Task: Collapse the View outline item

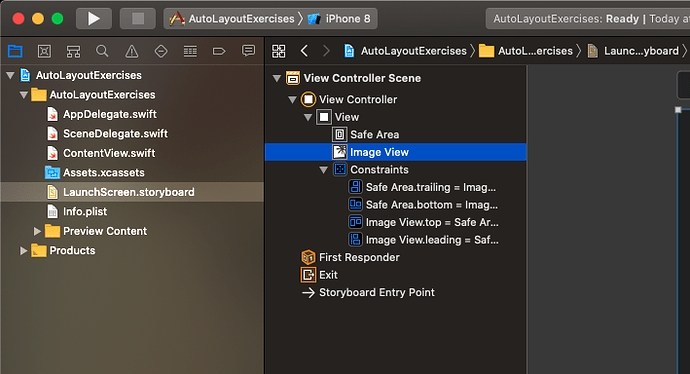Action: (308, 117)
